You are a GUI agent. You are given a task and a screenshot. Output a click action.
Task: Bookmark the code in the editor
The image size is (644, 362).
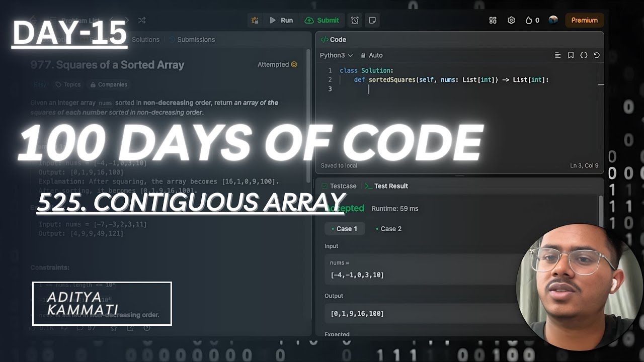(x=571, y=55)
